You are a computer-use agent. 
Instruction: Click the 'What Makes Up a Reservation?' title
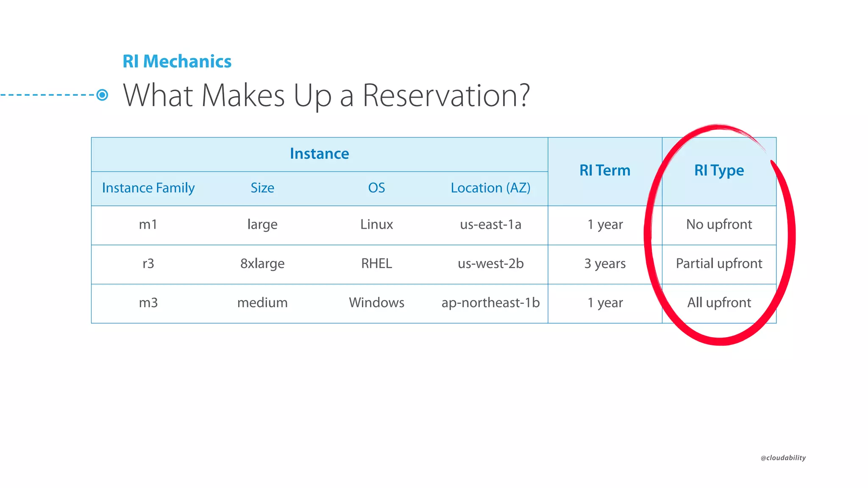[326, 95]
